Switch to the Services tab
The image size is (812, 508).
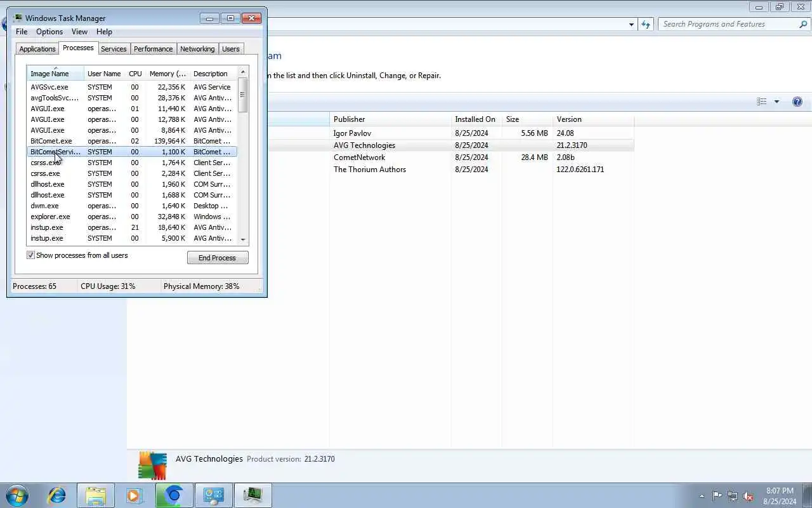click(114, 49)
